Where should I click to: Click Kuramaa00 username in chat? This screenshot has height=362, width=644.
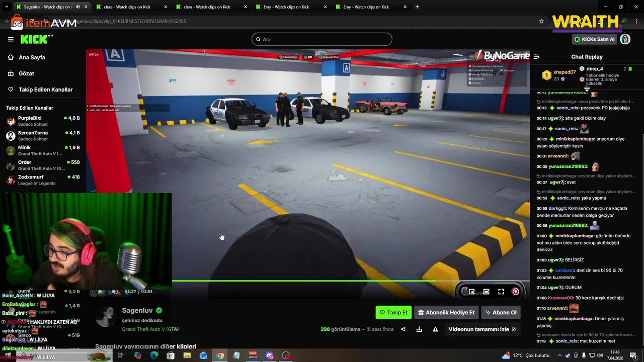(x=560, y=298)
